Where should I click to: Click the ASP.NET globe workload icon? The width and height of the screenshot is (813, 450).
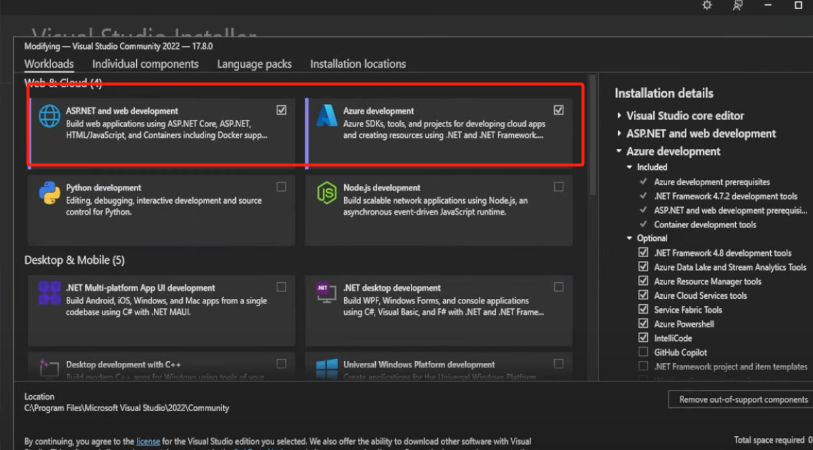50,116
